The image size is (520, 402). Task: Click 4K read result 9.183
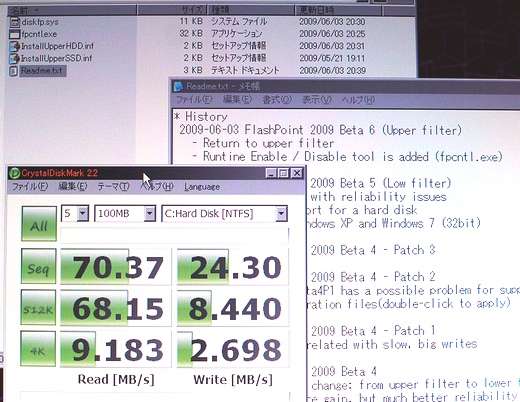[x=116, y=349]
